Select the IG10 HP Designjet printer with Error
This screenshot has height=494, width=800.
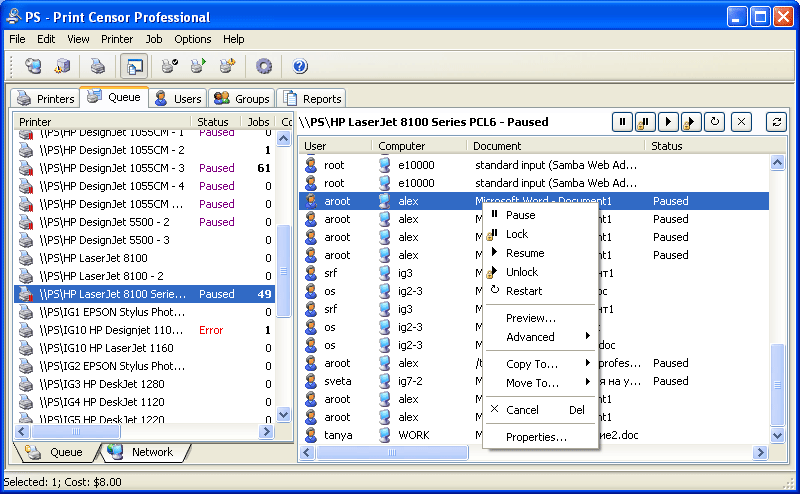(x=112, y=330)
